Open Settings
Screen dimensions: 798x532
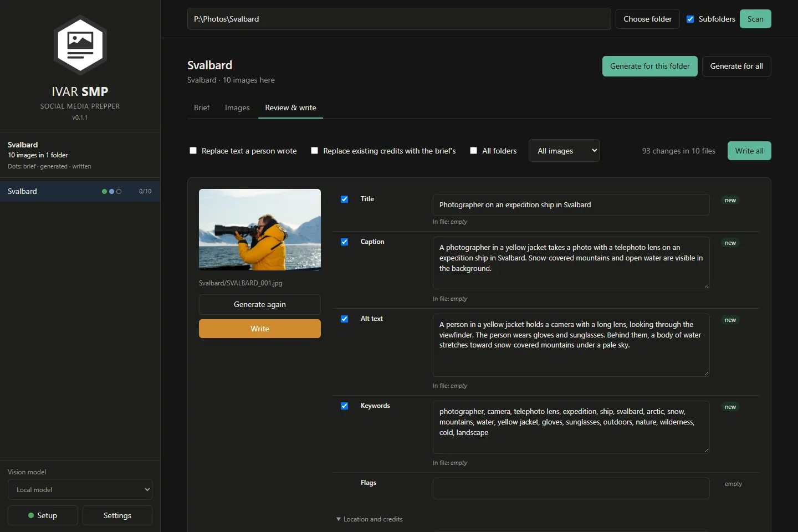pyautogui.click(x=117, y=515)
